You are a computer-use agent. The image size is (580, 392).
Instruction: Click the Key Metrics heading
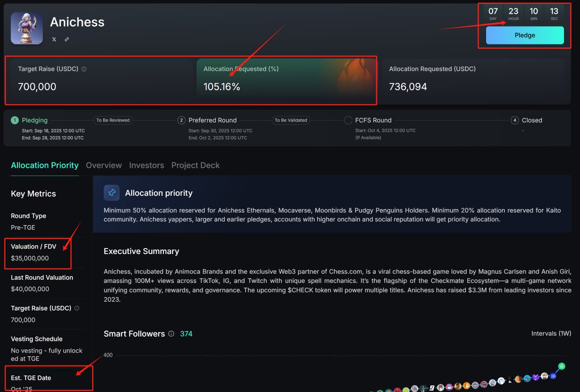click(x=33, y=194)
